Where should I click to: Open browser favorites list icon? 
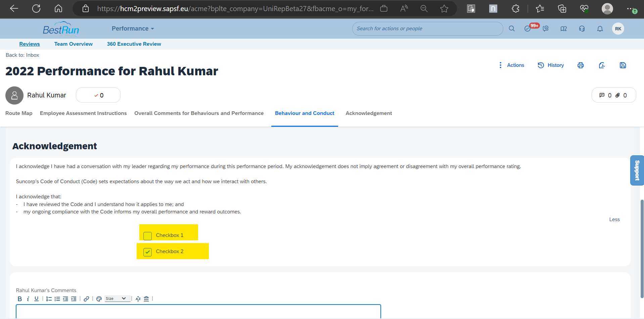(540, 8)
